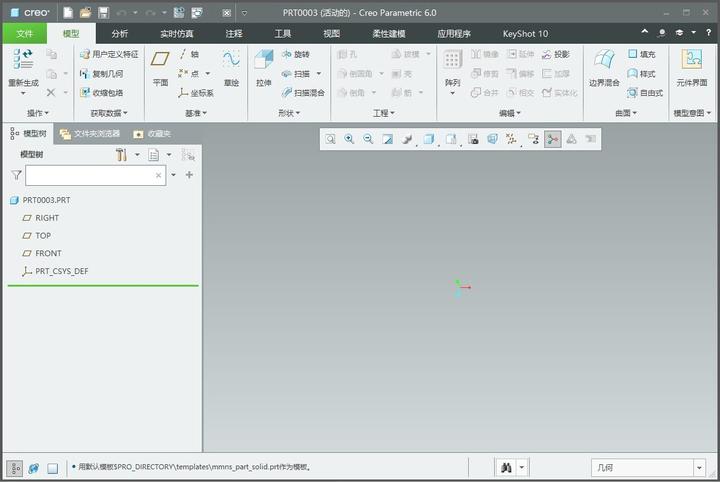Viewport: 720px width, 482px height.
Task: Click the zoom in magnifier icon
Action: [349, 139]
